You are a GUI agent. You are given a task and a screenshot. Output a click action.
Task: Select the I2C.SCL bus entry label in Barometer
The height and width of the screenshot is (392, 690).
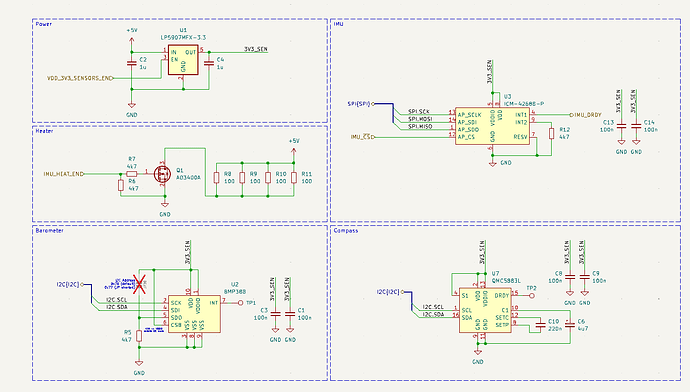[x=117, y=300]
